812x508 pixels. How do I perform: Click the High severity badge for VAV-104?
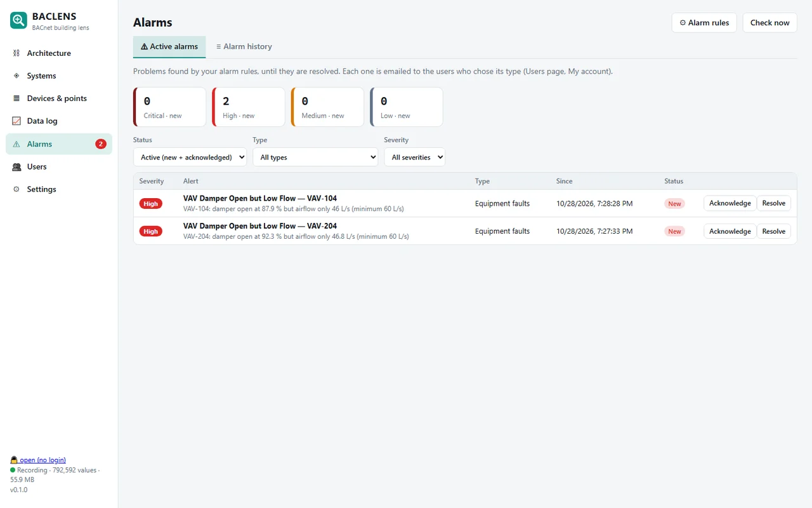tap(151, 203)
